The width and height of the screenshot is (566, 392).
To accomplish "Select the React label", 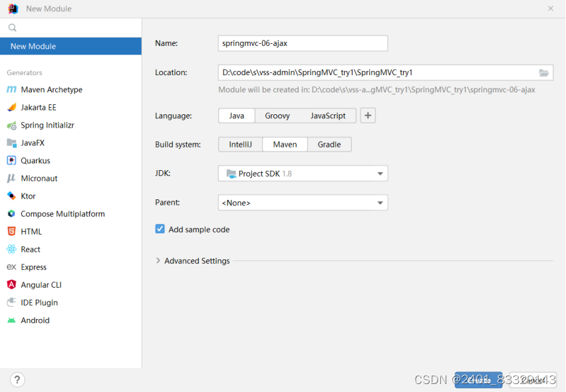I will (31, 249).
